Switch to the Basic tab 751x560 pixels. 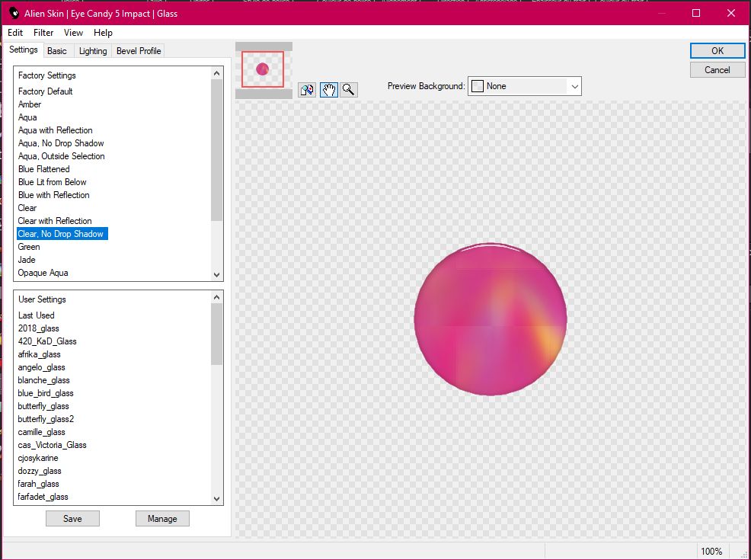click(x=57, y=51)
